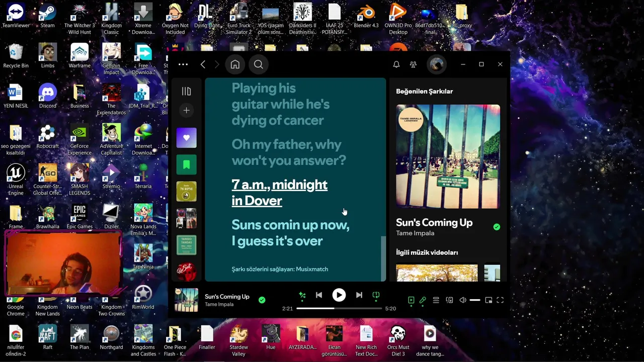The height and width of the screenshot is (362, 644).
Task: Open the Liked Songs heart playlist
Action: point(186,138)
